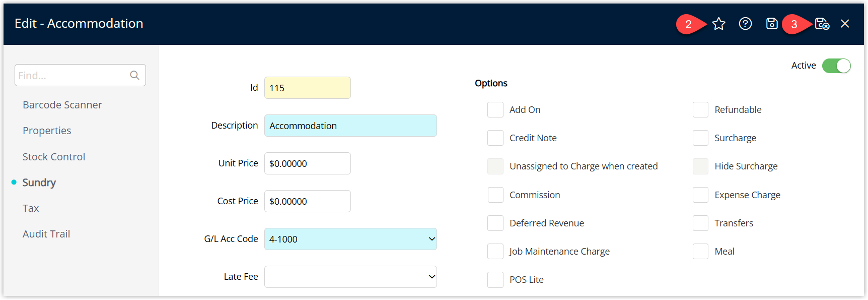Open help via the question mark icon

(x=745, y=24)
